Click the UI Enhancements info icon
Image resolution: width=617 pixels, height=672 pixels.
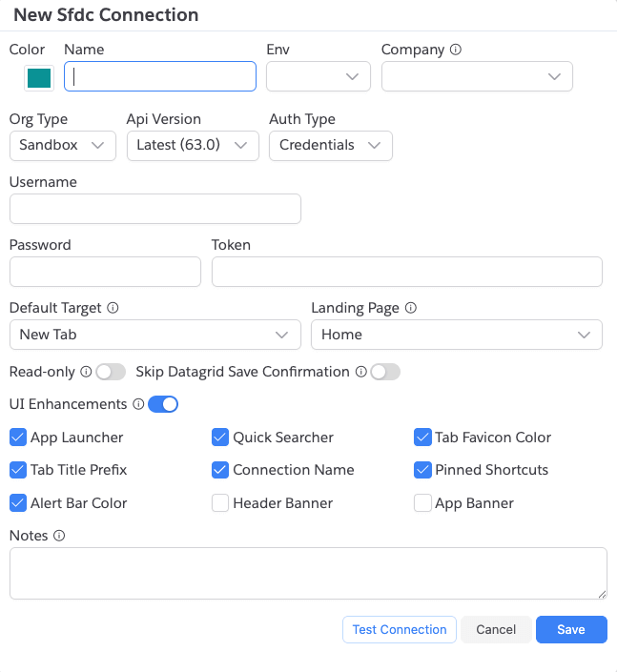[138, 404]
